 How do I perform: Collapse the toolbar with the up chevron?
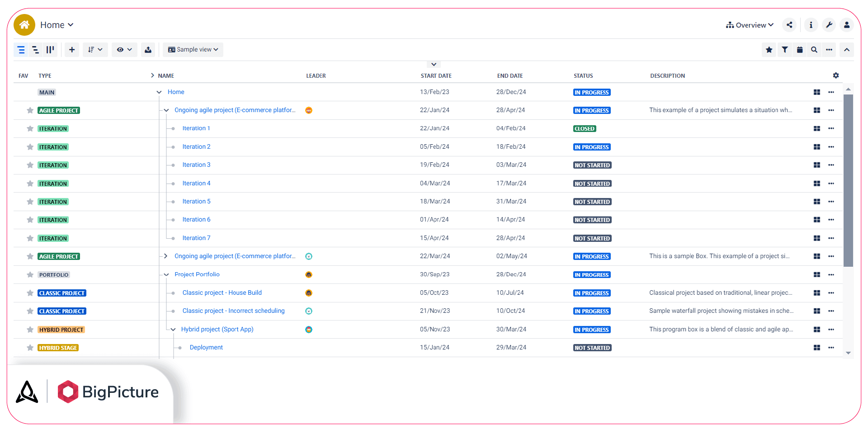point(847,50)
